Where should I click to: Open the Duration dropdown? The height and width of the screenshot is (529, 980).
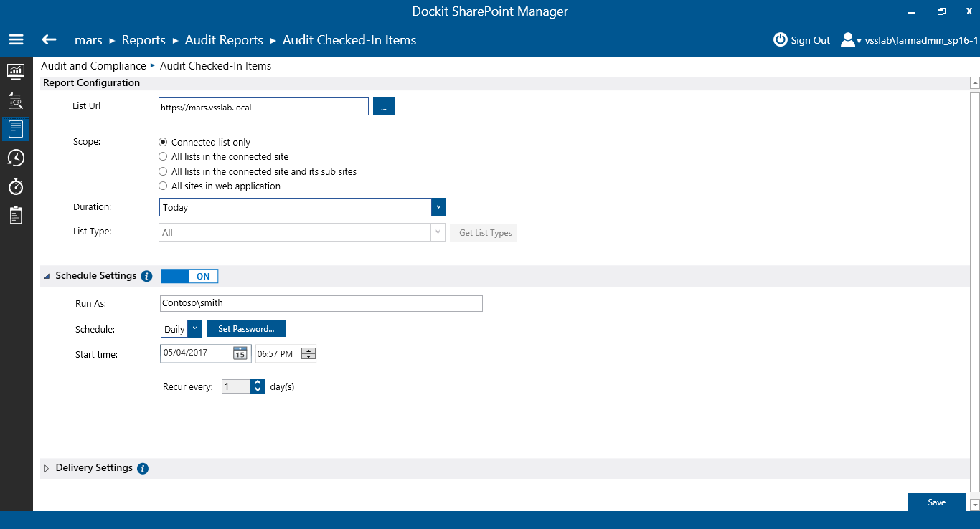438,207
